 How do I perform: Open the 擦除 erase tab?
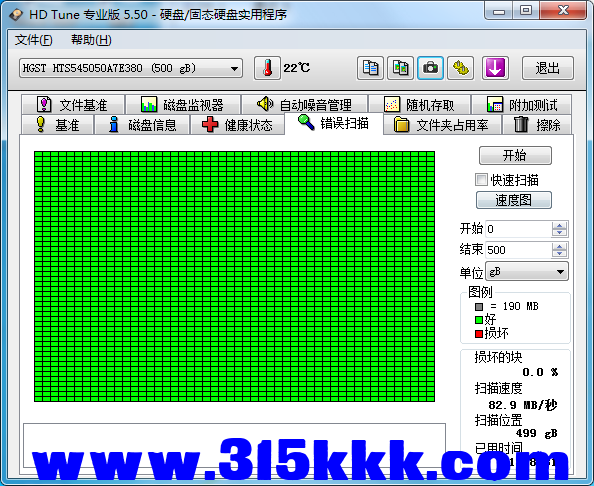pos(537,125)
